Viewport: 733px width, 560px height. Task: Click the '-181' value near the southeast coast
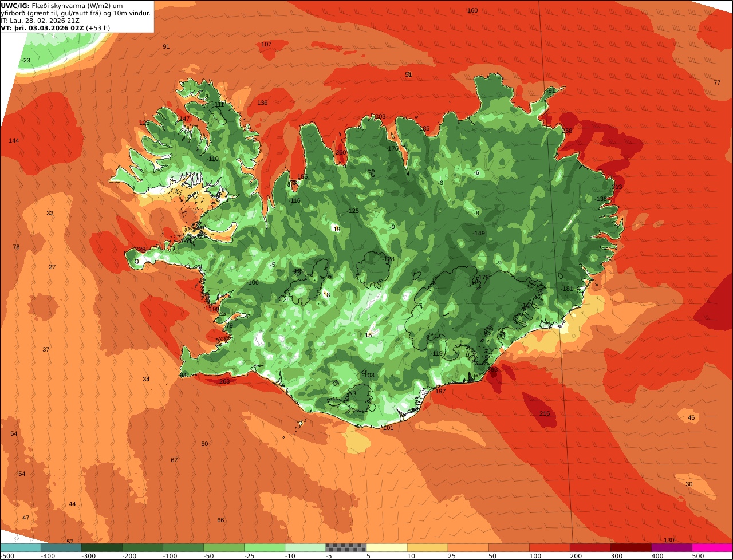coord(567,289)
